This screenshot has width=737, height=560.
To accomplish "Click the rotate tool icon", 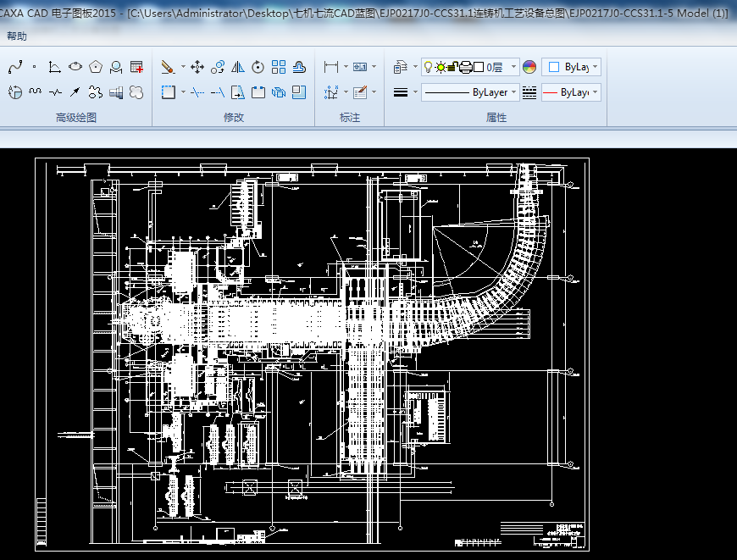I will (x=258, y=66).
